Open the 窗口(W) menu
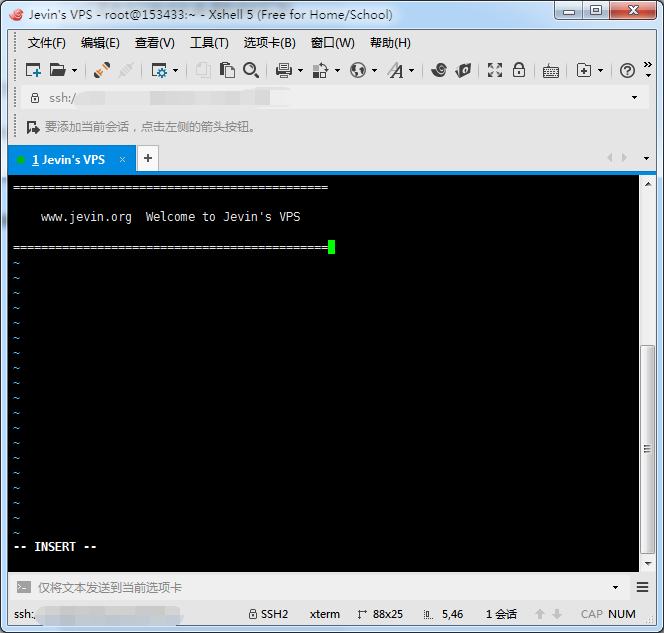The image size is (664, 633). click(332, 43)
